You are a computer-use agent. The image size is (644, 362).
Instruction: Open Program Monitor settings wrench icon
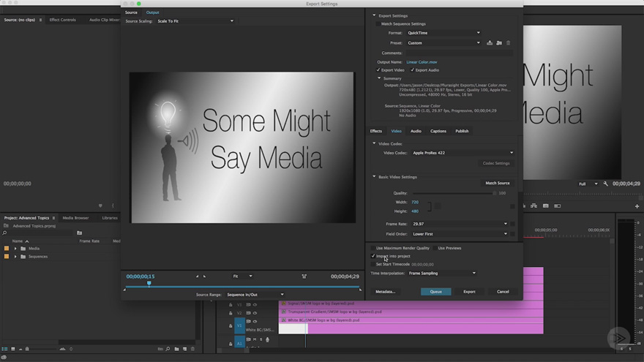(x=605, y=184)
